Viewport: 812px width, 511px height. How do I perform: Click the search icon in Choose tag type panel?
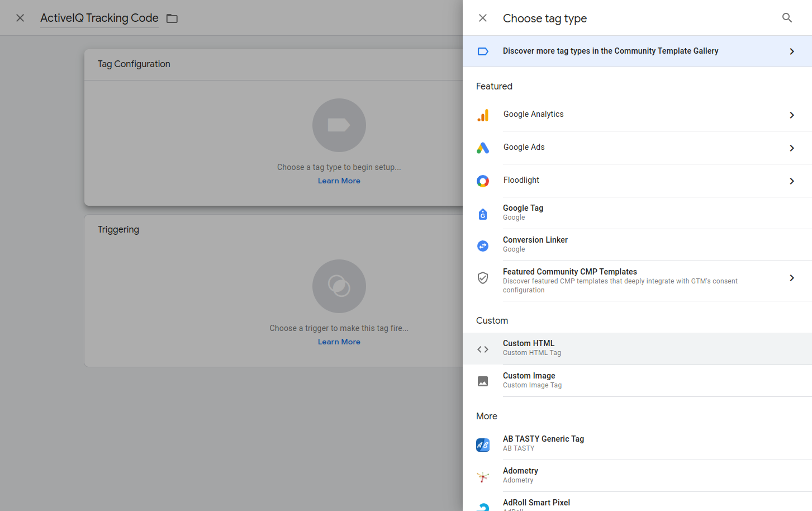click(x=787, y=18)
